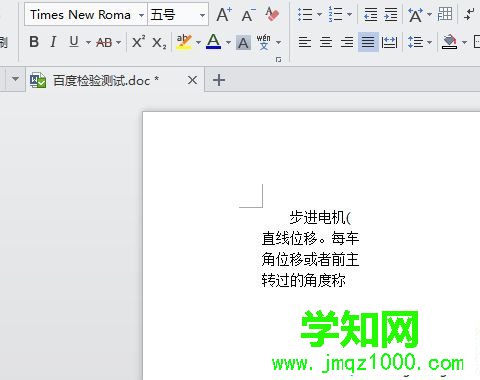The height and width of the screenshot is (380, 480).
Task: Open line spacing dropdown arrow
Action: 429,42
